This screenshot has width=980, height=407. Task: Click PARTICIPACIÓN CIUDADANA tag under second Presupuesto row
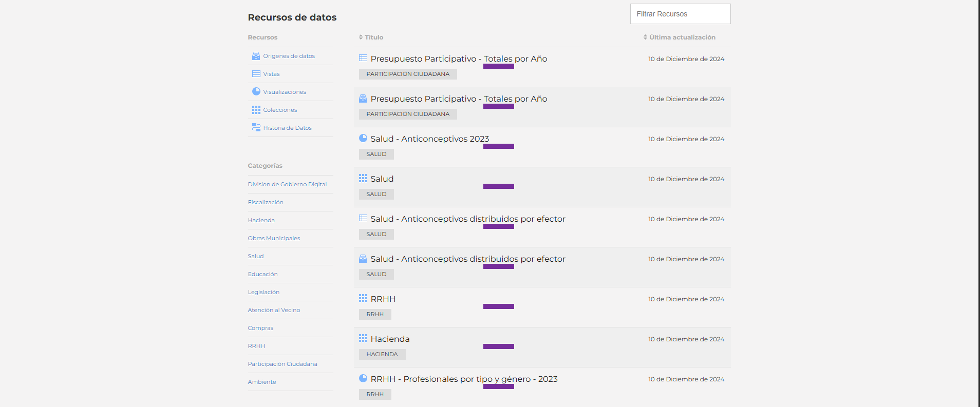coord(408,114)
